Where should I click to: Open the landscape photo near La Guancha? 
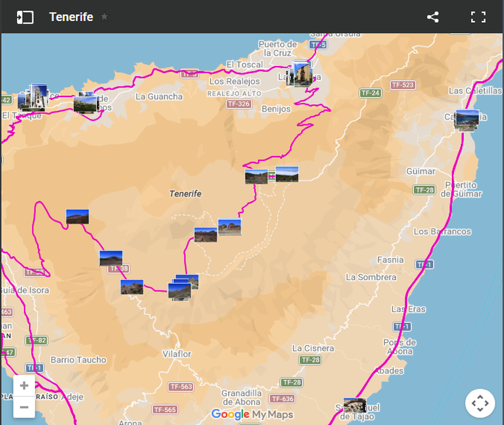tap(85, 105)
